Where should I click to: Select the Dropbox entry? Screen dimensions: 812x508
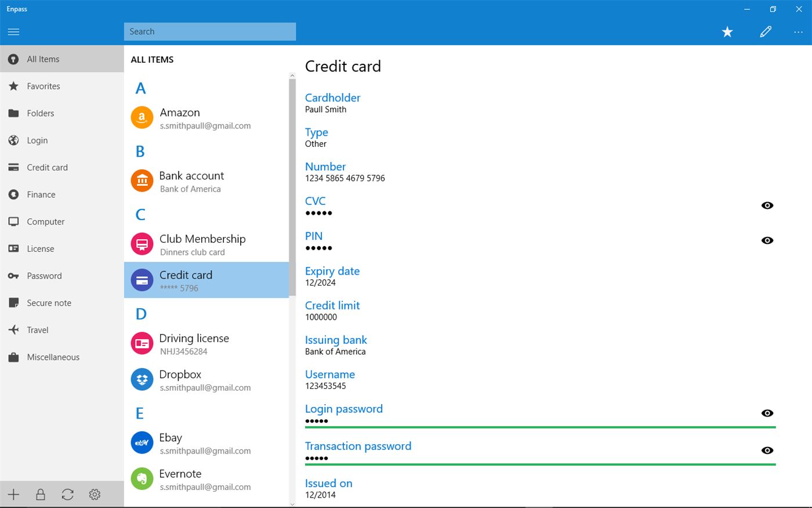(197, 380)
